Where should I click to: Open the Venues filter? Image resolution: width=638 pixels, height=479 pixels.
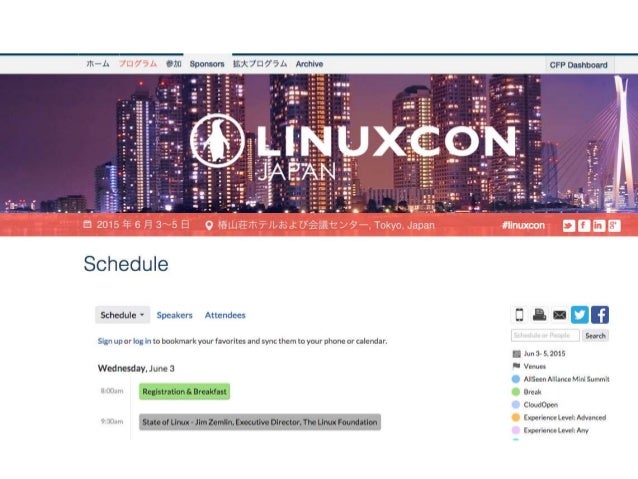(x=535, y=366)
